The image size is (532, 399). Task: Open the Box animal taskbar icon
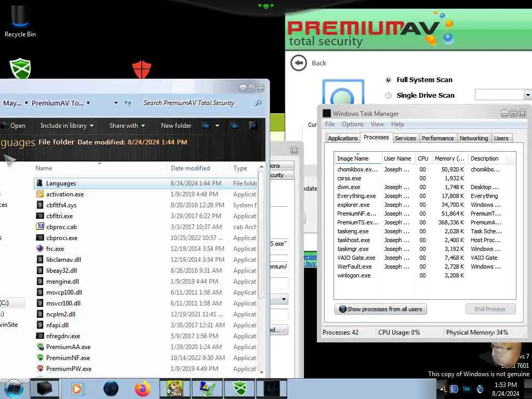coord(175,389)
